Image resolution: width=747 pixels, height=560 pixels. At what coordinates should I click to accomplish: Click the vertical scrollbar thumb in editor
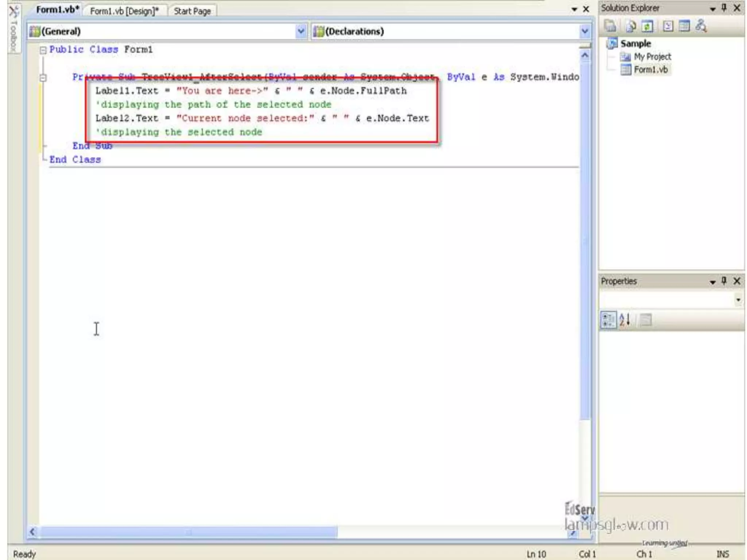click(x=585, y=241)
